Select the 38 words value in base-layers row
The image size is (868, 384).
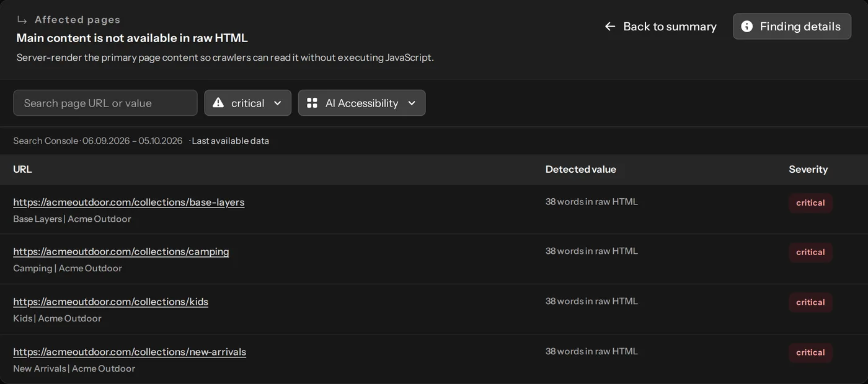click(x=591, y=201)
